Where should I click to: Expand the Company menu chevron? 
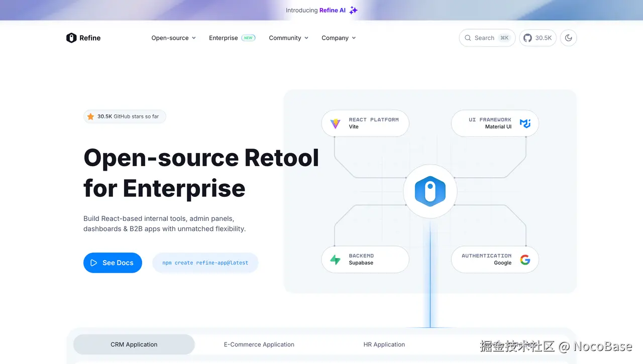pyautogui.click(x=354, y=38)
